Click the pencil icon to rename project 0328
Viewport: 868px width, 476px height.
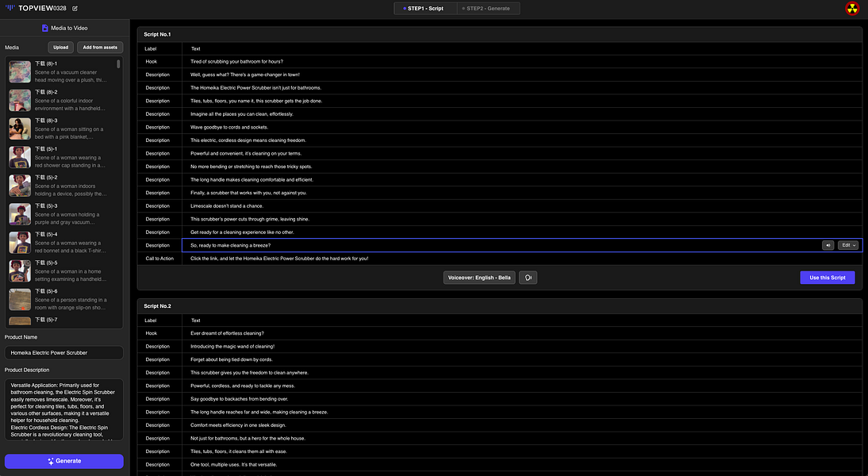[74, 8]
